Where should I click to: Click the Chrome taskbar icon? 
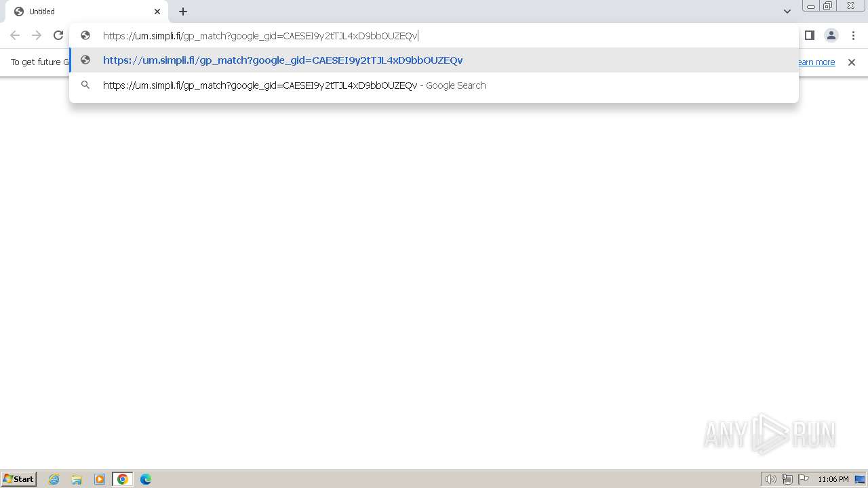tap(123, 479)
